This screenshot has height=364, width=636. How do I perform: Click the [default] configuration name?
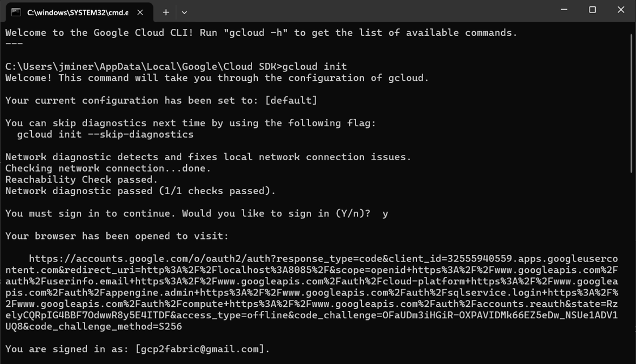pos(291,100)
